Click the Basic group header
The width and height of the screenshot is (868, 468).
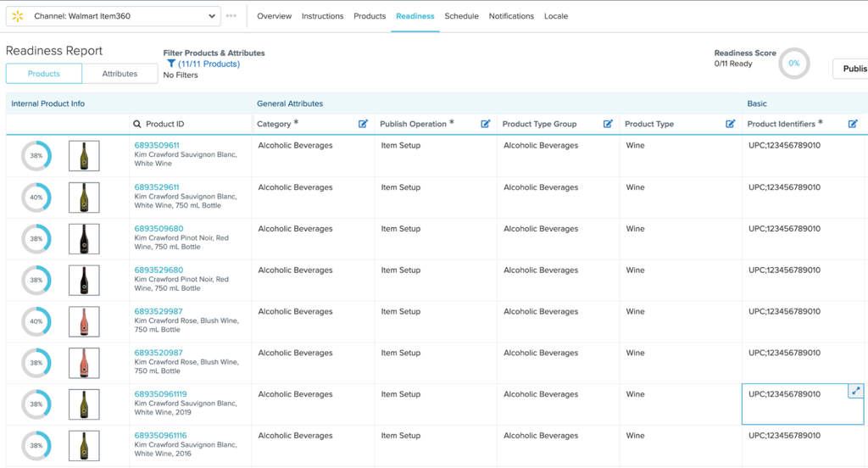757,103
